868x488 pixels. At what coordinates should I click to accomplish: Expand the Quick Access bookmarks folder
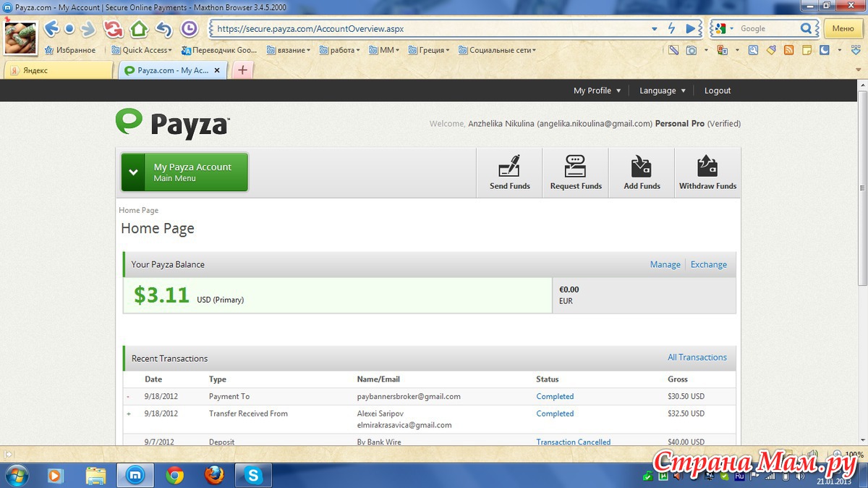[x=142, y=50]
